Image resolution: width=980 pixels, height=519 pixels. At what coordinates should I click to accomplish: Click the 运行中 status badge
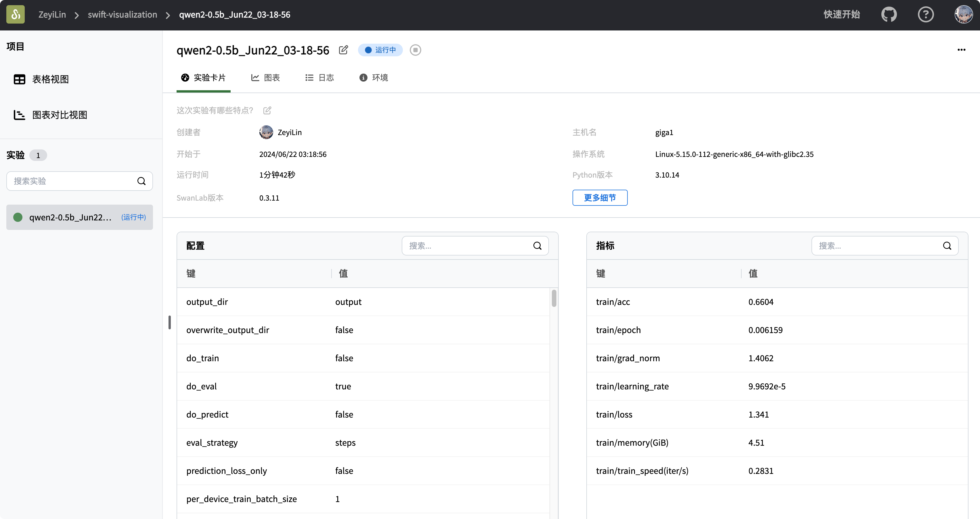click(x=380, y=50)
